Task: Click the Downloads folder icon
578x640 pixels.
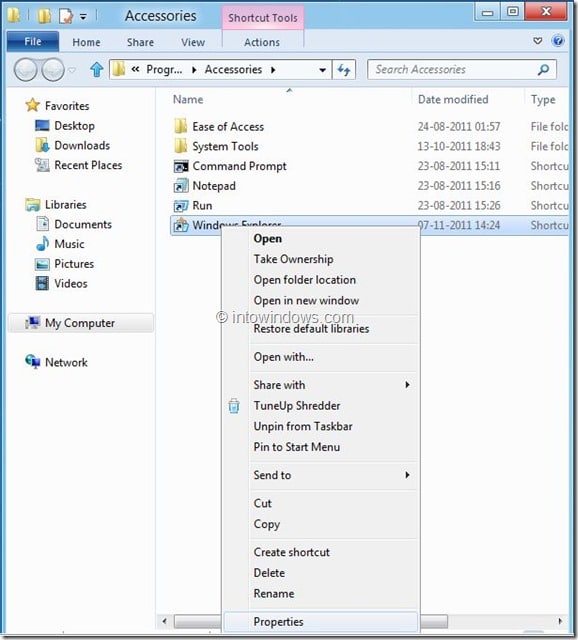Action: 42,145
